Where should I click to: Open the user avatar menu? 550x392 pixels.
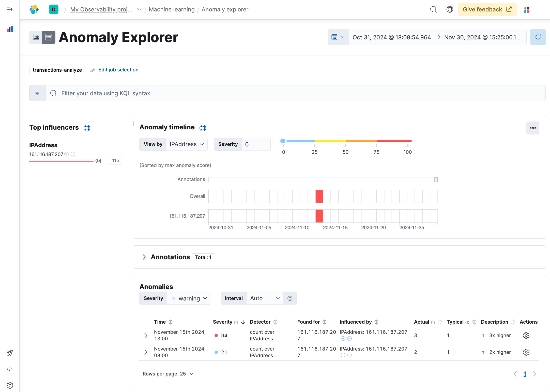[x=527, y=10]
